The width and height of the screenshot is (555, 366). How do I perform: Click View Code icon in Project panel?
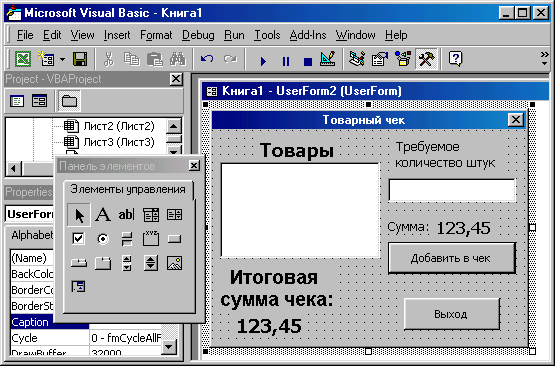tap(17, 101)
